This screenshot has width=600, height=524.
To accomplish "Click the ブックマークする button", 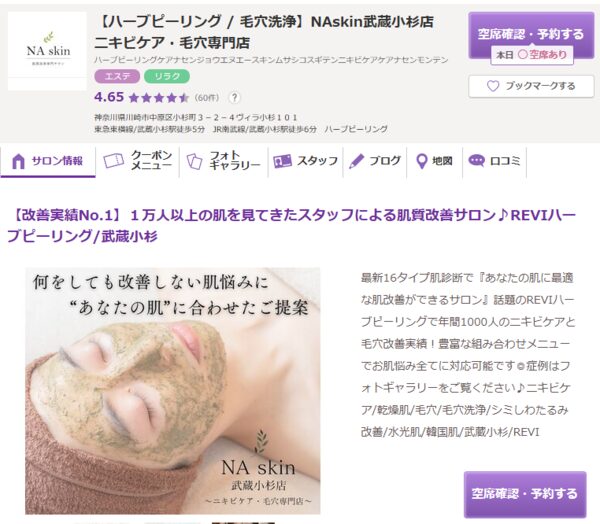I will click(531, 86).
